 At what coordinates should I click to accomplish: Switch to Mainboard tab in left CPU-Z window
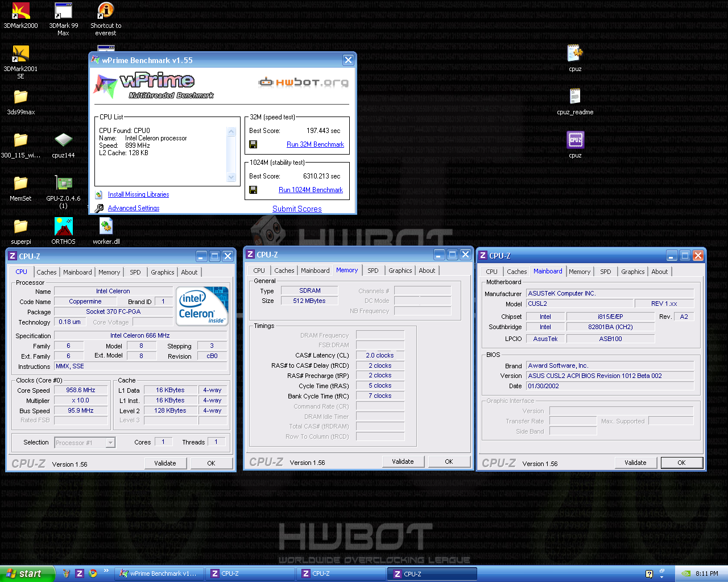(77, 272)
